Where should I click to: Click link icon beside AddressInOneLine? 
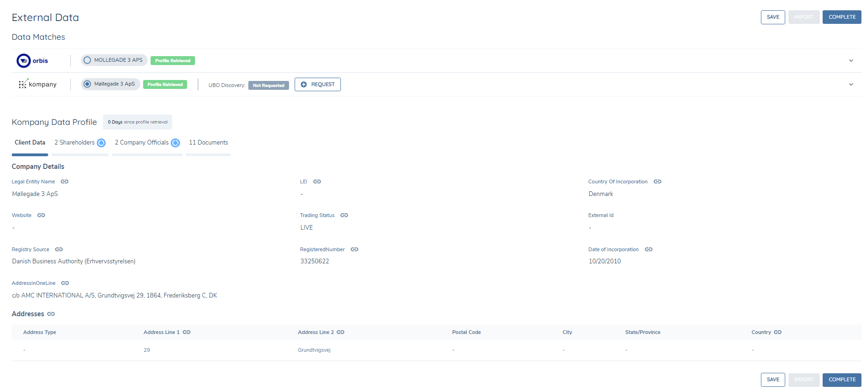pyautogui.click(x=65, y=283)
